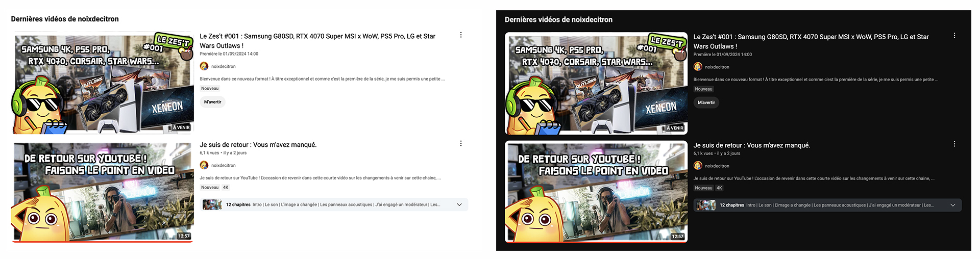Click noixdecitron channel name under Le Zes't, dark theme
This screenshot has width=980, height=259.
point(717,67)
